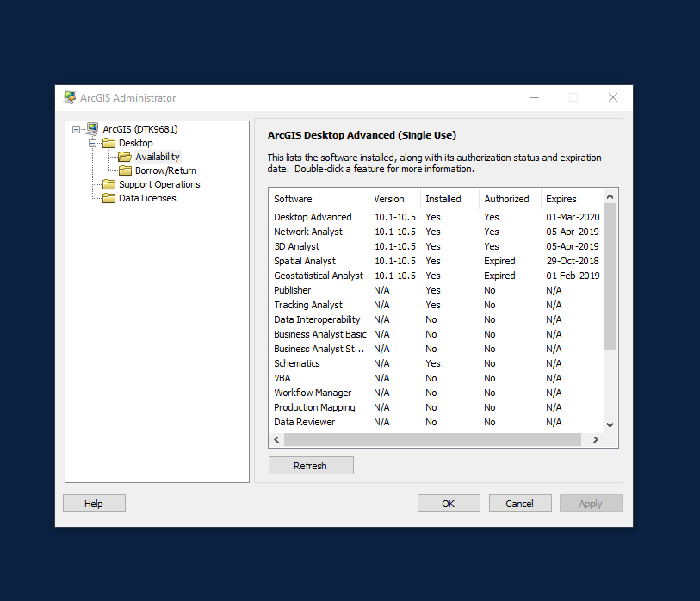Select the 3D Analyst row

[437, 246]
